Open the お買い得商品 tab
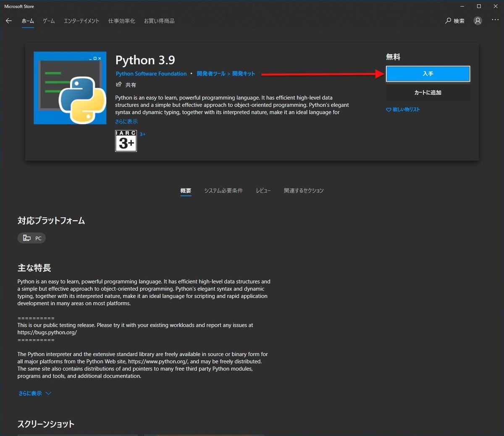Viewport: 504px width, 436px height. click(x=159, y=21)
